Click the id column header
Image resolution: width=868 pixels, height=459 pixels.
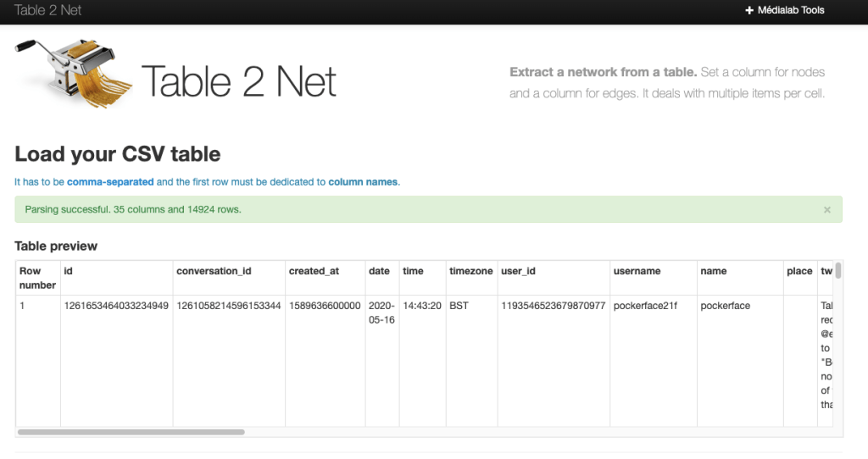pyautogui.click(x=117, y=278)
